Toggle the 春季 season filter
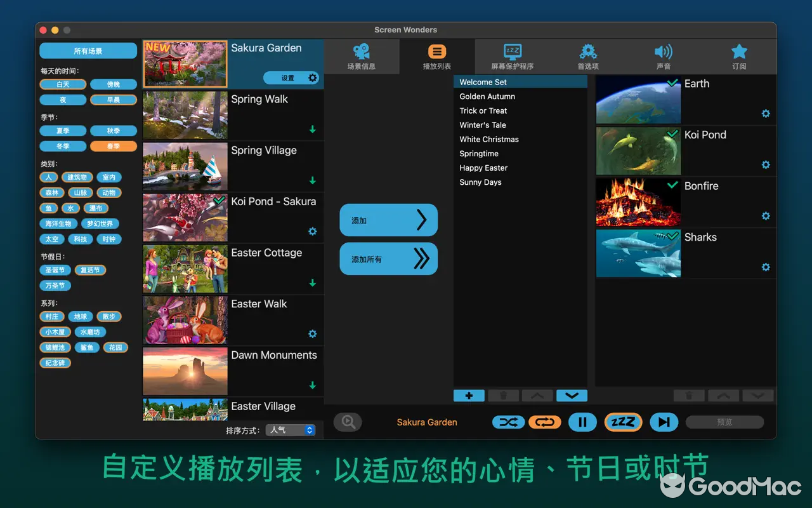Viewport: 812px width, 508px height. pyautogui.click(x=113, y=146)
